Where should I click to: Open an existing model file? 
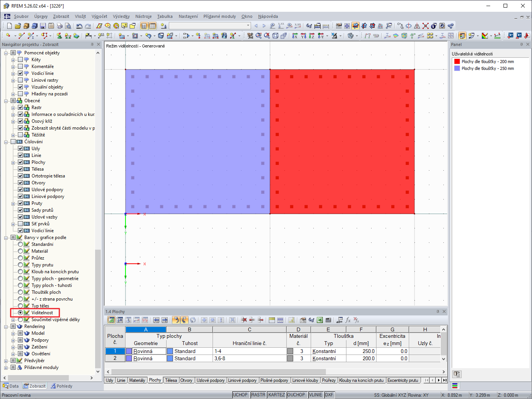click(18, 26)
